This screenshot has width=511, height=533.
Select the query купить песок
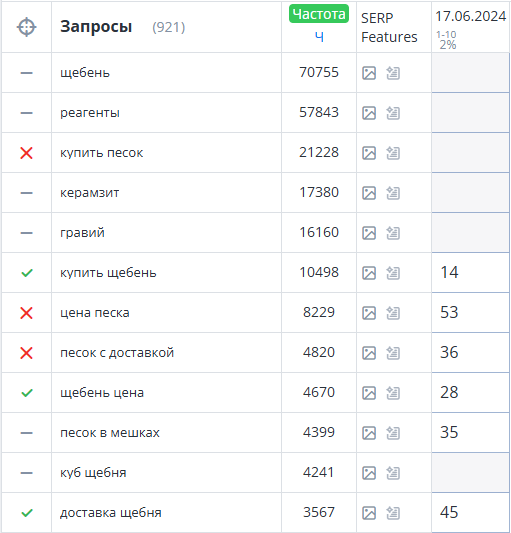click(102, 153)
